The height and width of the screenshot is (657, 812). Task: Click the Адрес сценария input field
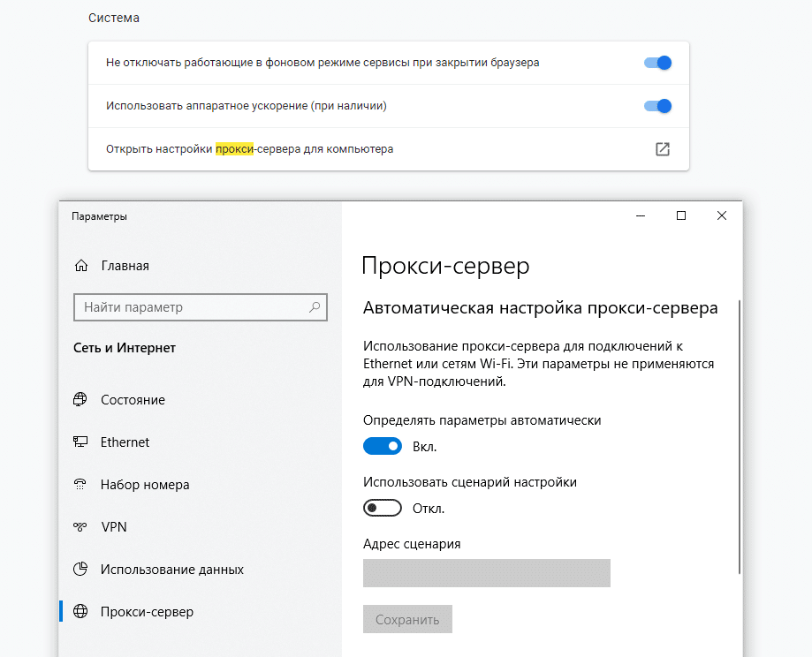coord(486,572)
